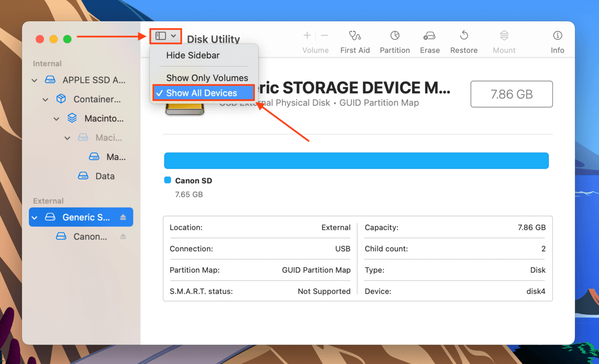This screenshot has height=364, width=599.
Task: Select the Ma... snapshot volume row
Action: coord(81,157)
